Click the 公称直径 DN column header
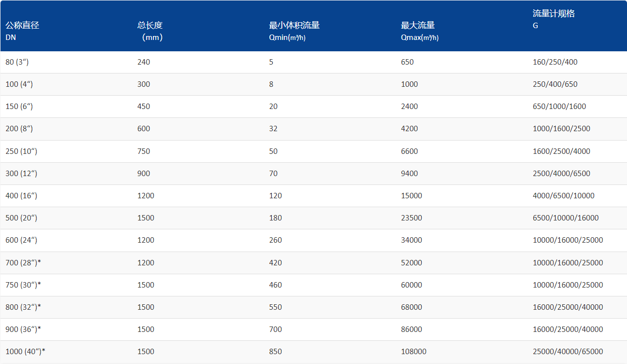 [22, 31]
